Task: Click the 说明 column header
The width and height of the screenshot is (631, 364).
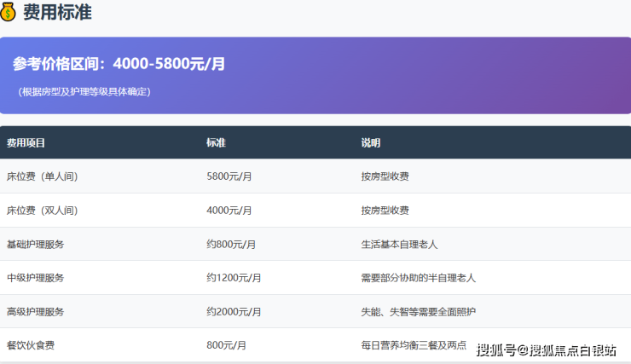Action: point(371,142)
